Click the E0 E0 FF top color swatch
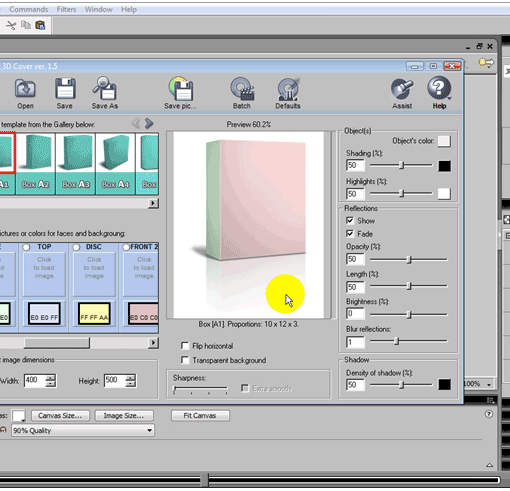 (44, 314)
